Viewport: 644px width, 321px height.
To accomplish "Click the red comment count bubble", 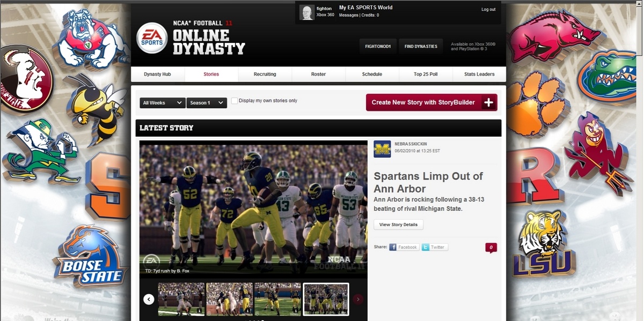I will point(491,247).
